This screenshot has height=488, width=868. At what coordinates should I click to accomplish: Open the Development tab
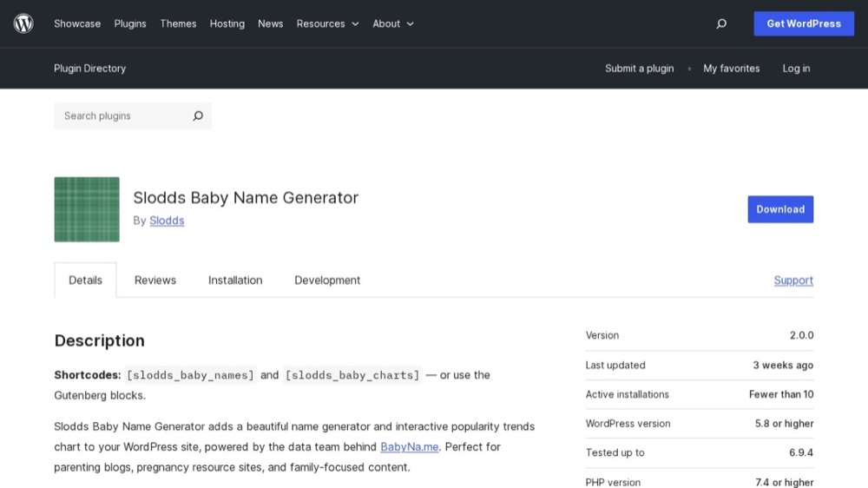tap(327, 280)
